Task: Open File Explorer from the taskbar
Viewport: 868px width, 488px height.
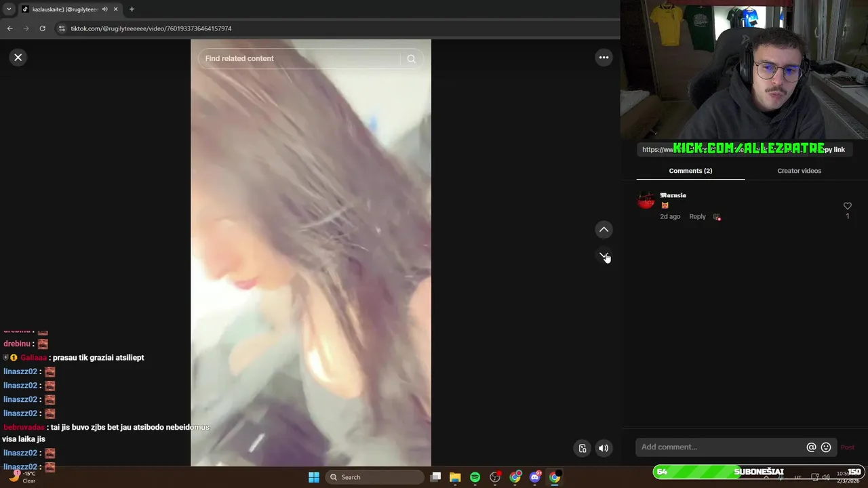Action: (455, 477)
